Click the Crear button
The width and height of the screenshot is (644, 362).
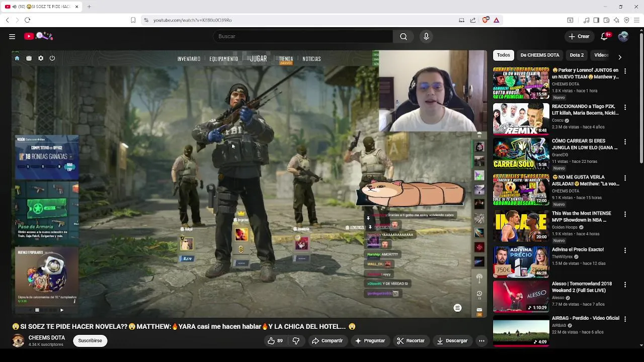pos(579,36)
